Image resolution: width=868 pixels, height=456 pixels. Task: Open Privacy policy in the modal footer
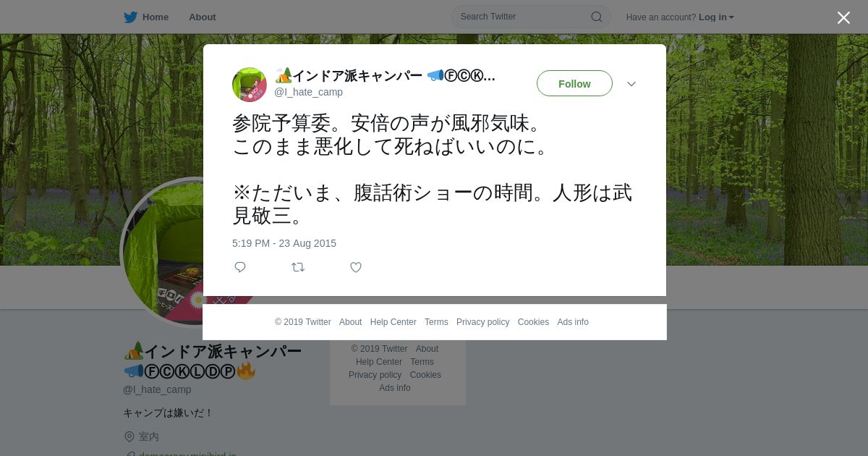tap(482, 322)
